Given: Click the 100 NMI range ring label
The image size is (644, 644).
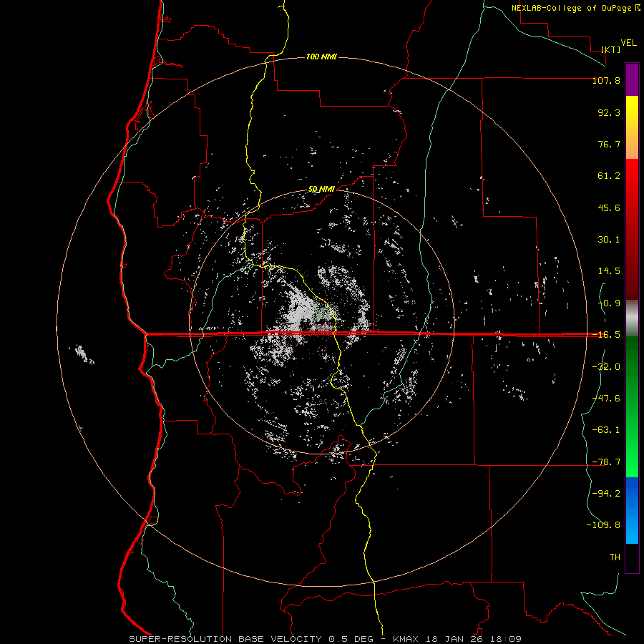Looking at the screenshot, I should coord(321,57).
